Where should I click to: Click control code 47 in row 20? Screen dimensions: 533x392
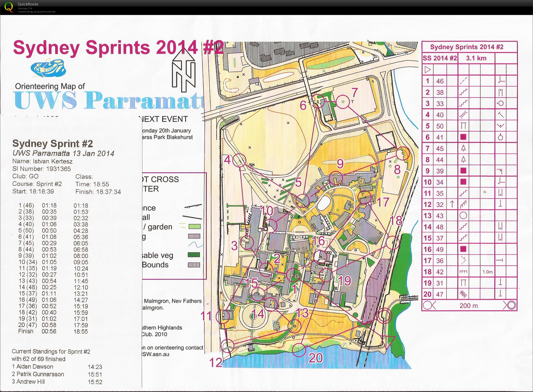(440, 294)
